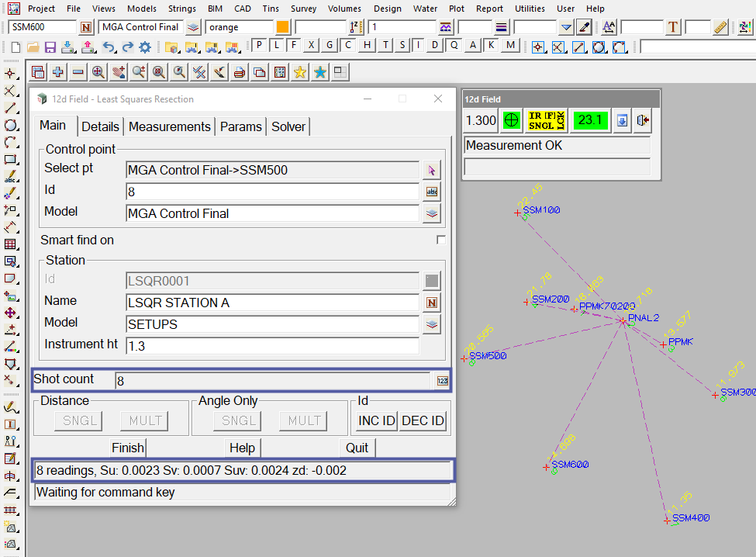
Task: Click the Instrument ht input field
Action: point(271,346)
